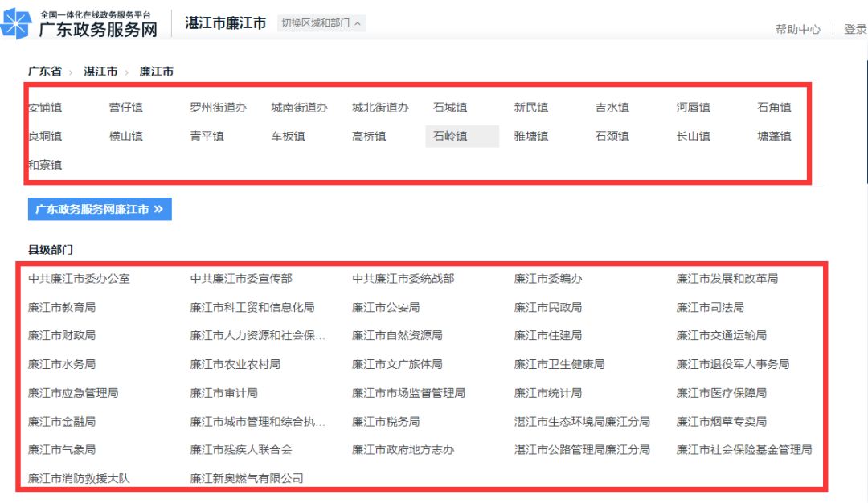Open 廉江市金融局
The width and height of the screenshot is (868, 503).
[62, 422]
